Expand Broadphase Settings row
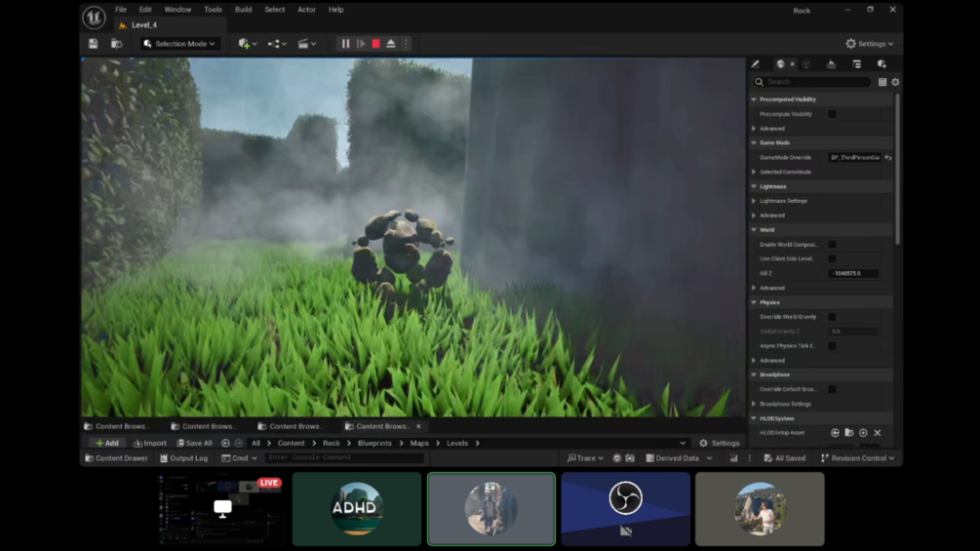The height and width of the screenshot is (551, 980). click(x=754, y=404)
